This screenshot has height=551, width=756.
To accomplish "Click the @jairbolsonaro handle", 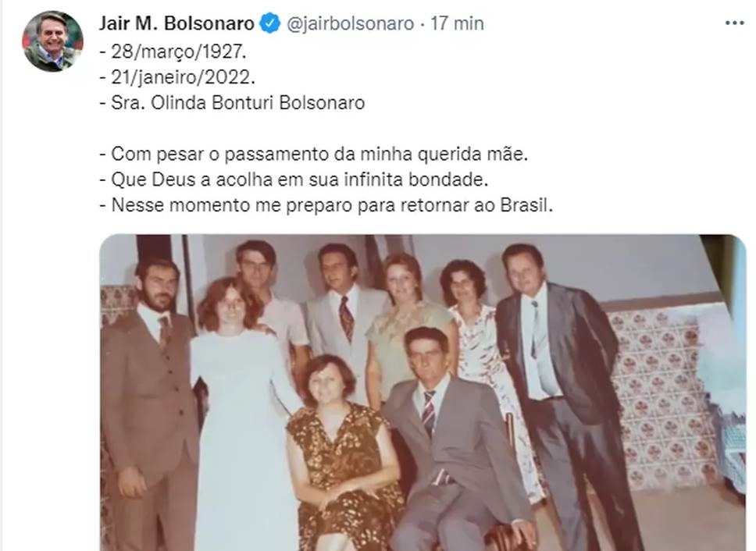I will 350,23.
